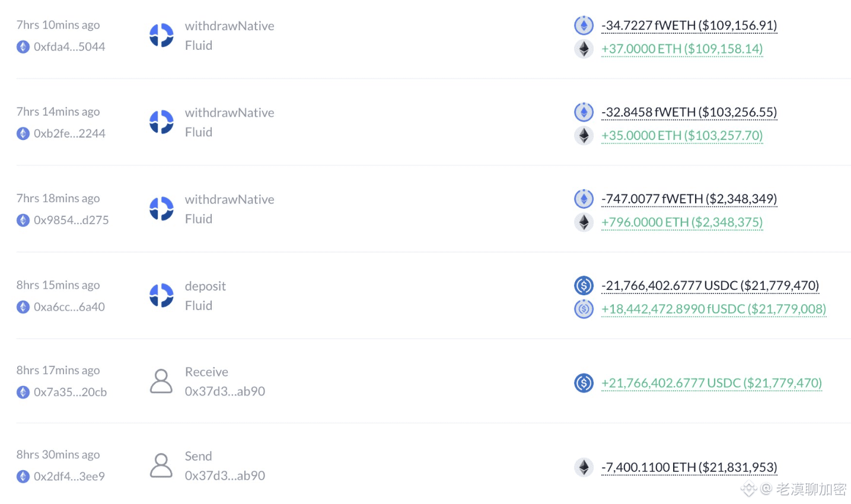The height and width of the screenshot is (504, 851).
Task: Open transaction 0x2df4...3ee9
Action: (x=69, y=476)
